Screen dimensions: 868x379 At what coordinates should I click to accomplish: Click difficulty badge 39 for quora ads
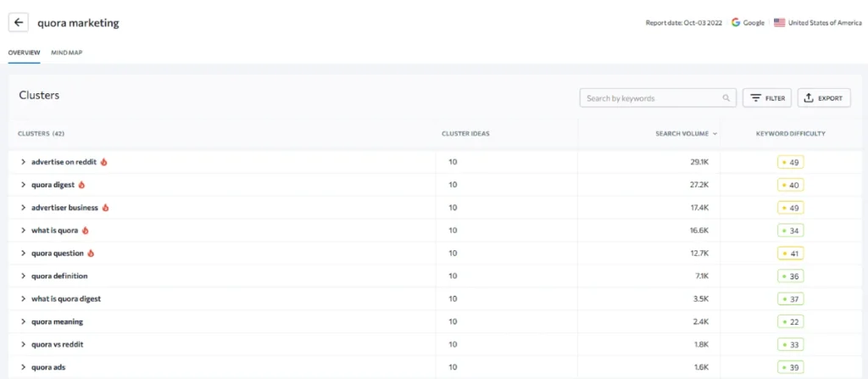[x=791, y=367]
